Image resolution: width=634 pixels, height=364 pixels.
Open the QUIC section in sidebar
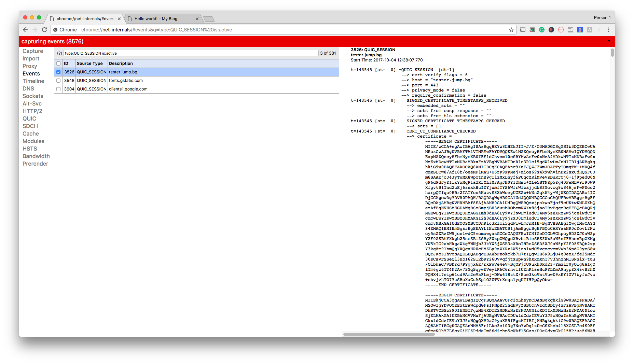(29, 118)
